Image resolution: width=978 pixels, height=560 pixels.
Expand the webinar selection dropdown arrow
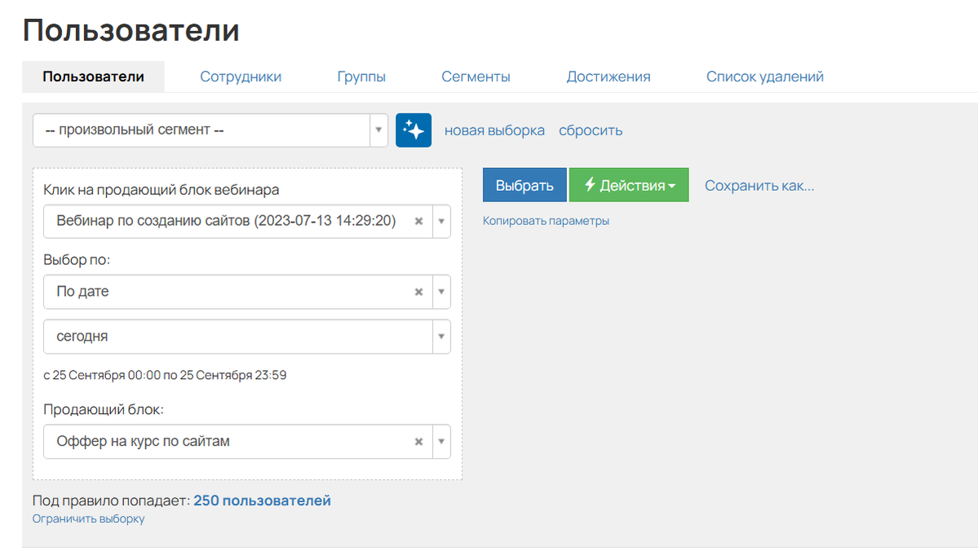(441, 222)
